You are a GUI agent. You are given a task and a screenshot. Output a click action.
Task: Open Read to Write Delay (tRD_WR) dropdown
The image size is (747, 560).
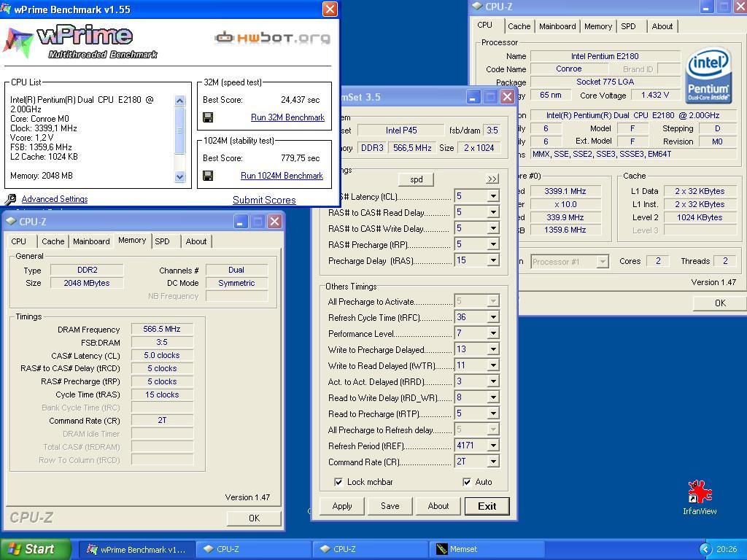coord(493,397)
